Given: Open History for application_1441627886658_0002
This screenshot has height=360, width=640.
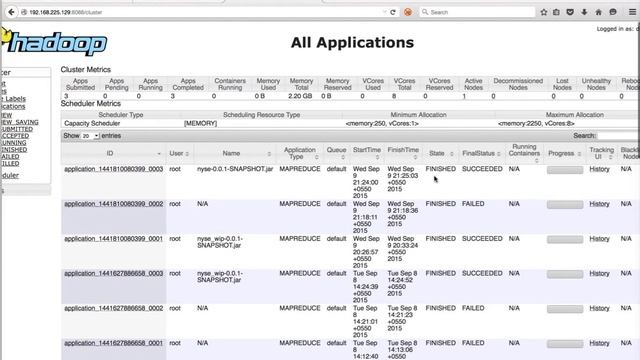Looking at the screenshot, I should coord(599,308).
